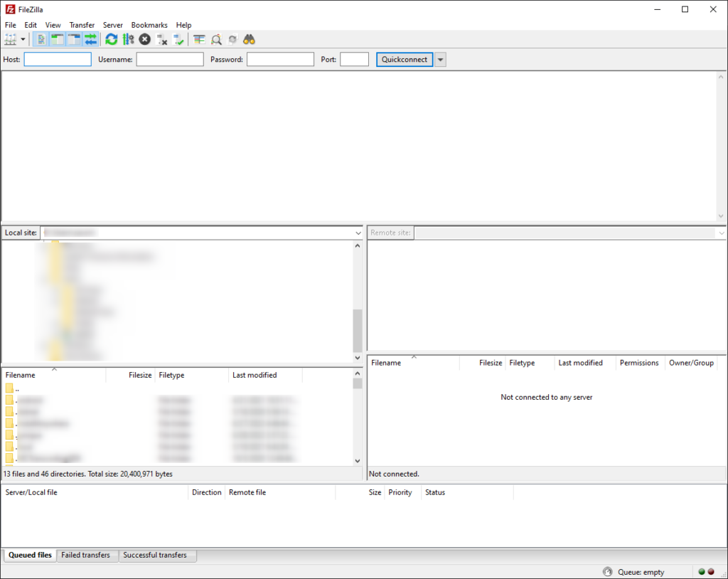Viewport: 728px width, 579px height.
Task: Open the View menu
Action: 53,25
